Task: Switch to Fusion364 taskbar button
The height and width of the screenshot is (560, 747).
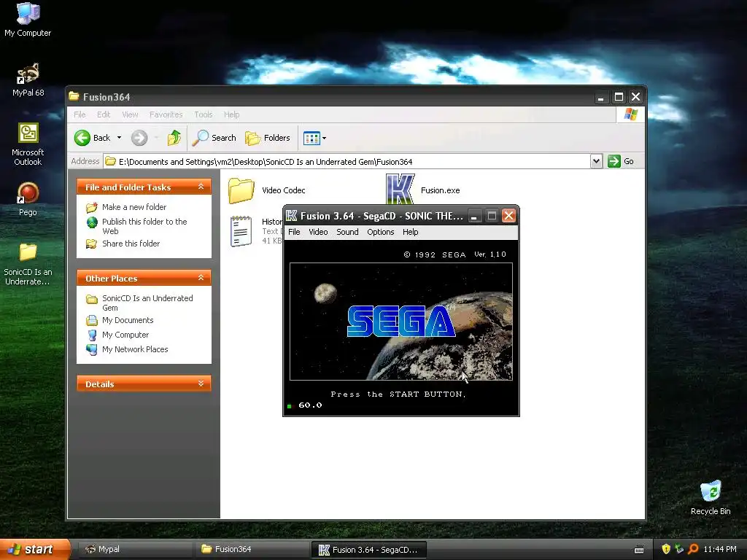Action: (252, 549)
